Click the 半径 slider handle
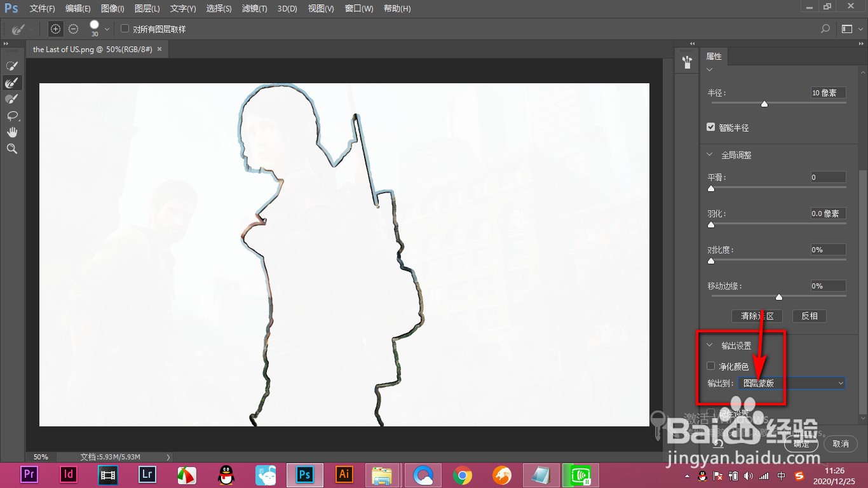This screenshot has height=488, width=868. [x=764, y=104]
